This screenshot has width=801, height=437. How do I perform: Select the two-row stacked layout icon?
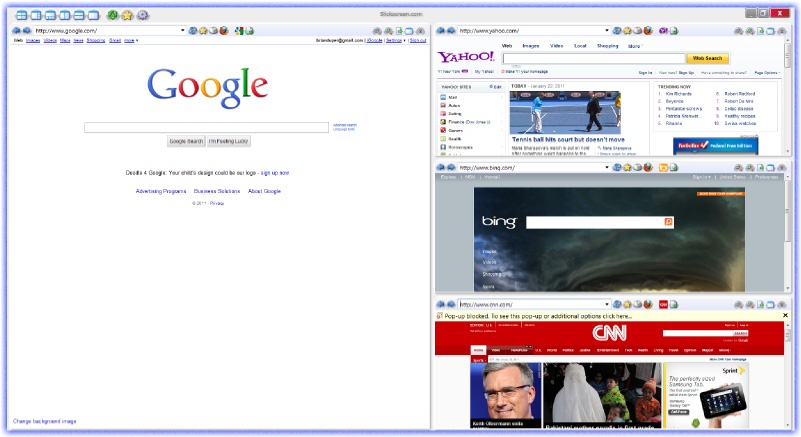coord(79,15)
